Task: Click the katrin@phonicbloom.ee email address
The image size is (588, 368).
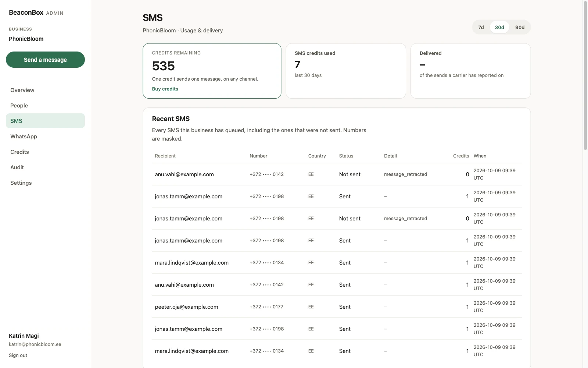Action: [35, 344]
